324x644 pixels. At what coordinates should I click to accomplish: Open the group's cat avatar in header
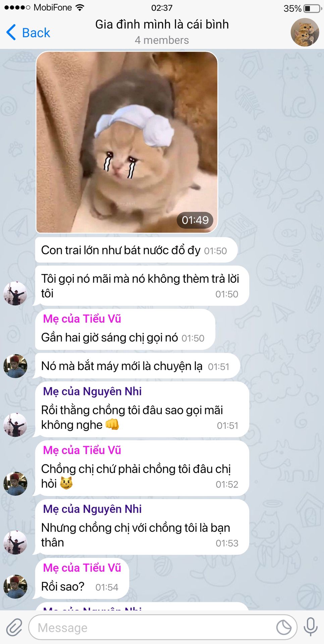tap(305, 32)
